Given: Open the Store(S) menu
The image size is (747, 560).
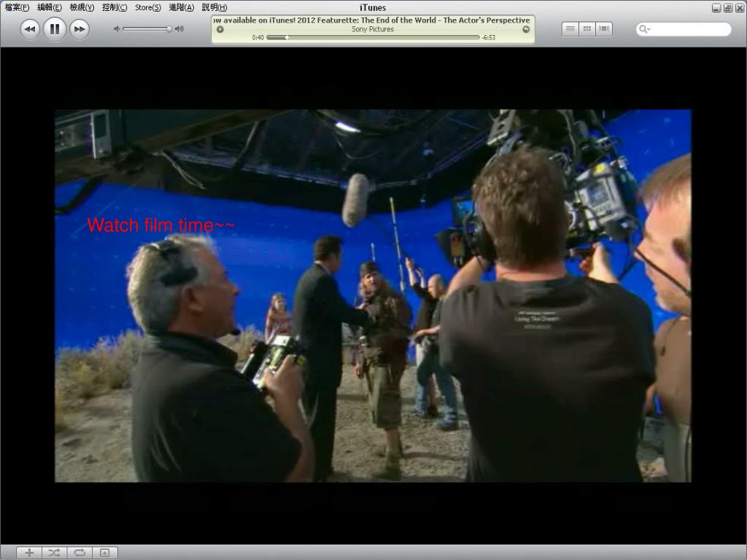Looking at the screenshot, I should 147,7.
